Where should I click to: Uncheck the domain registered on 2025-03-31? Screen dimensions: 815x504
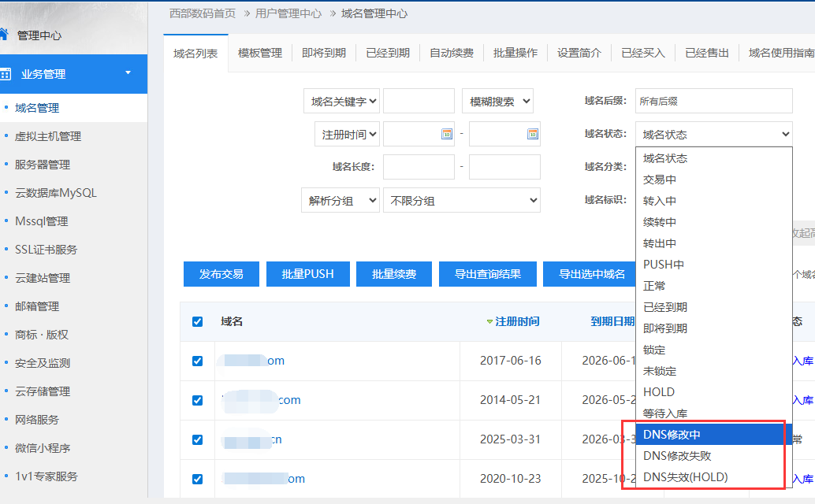point(198,439)
